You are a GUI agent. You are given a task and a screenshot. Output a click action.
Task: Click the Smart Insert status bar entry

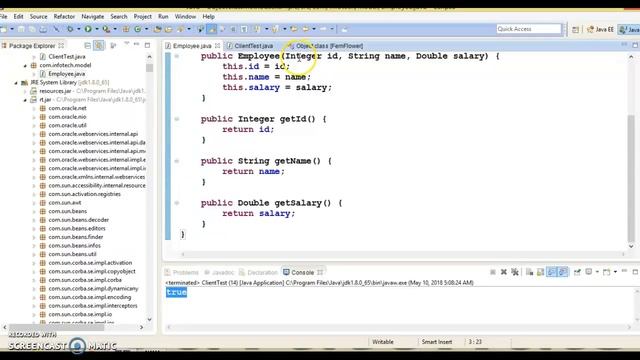437,342
